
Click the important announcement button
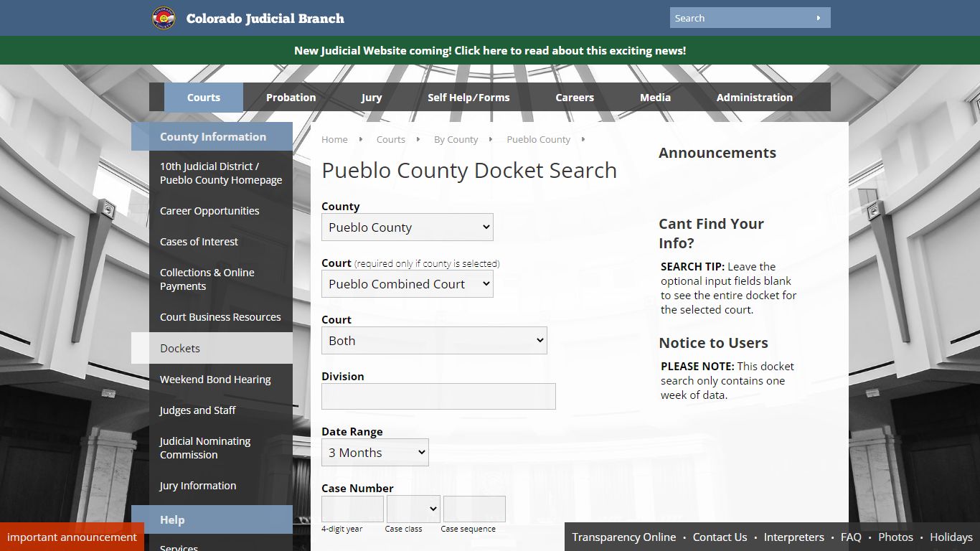72,537
